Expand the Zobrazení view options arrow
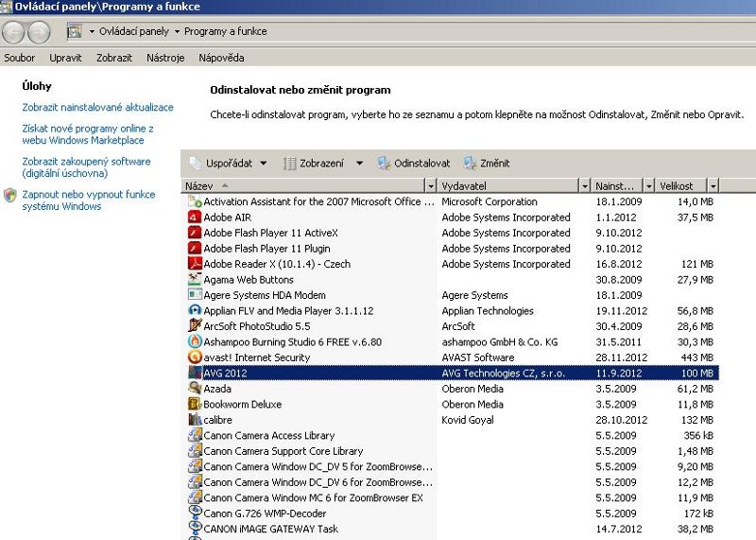Image resolution: width=756 pixels, height=540 pixels. [359, 164]
